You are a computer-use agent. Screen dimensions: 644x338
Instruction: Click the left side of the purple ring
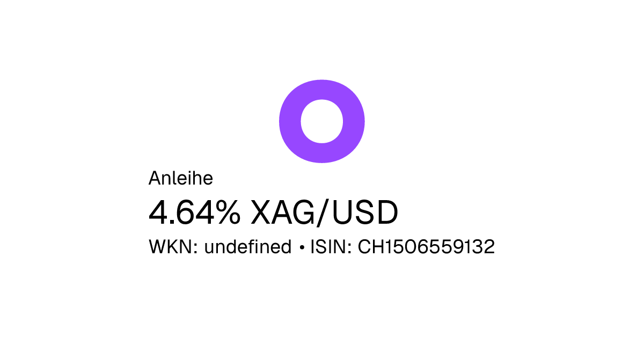click(x=290, y=121)
